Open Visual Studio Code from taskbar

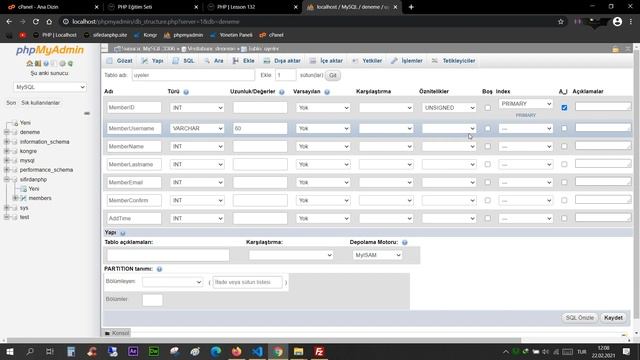tap(257, 351)
